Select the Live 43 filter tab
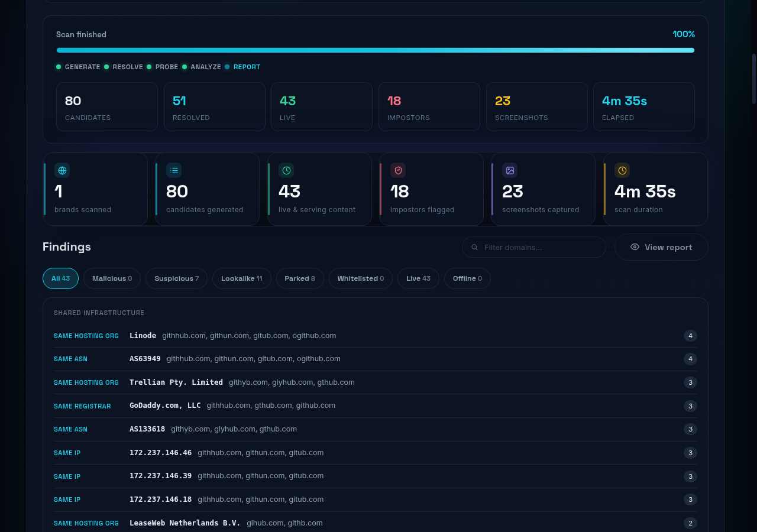This screenshot has height=532, width=757. [x=418, y=278]
